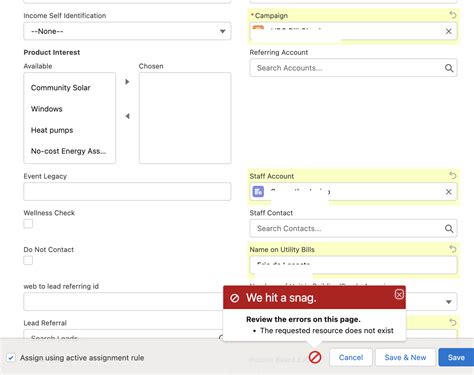
Task: Click the Referring Account search magnifier icon
Action: [449, 68]
